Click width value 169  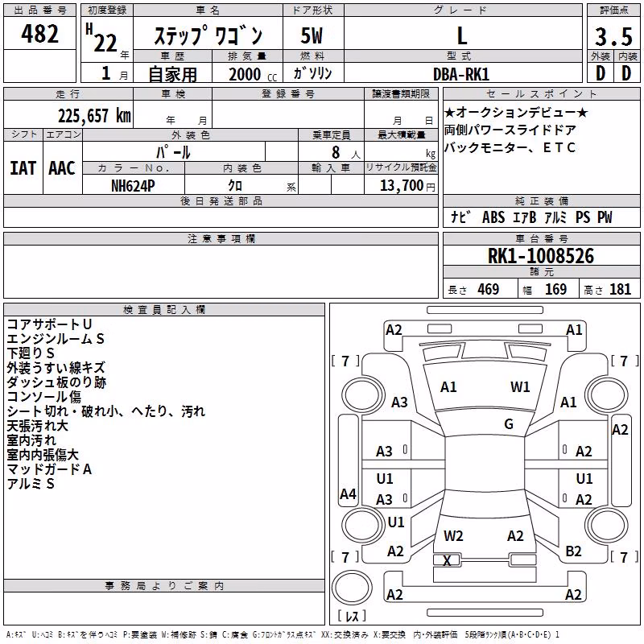555,289
